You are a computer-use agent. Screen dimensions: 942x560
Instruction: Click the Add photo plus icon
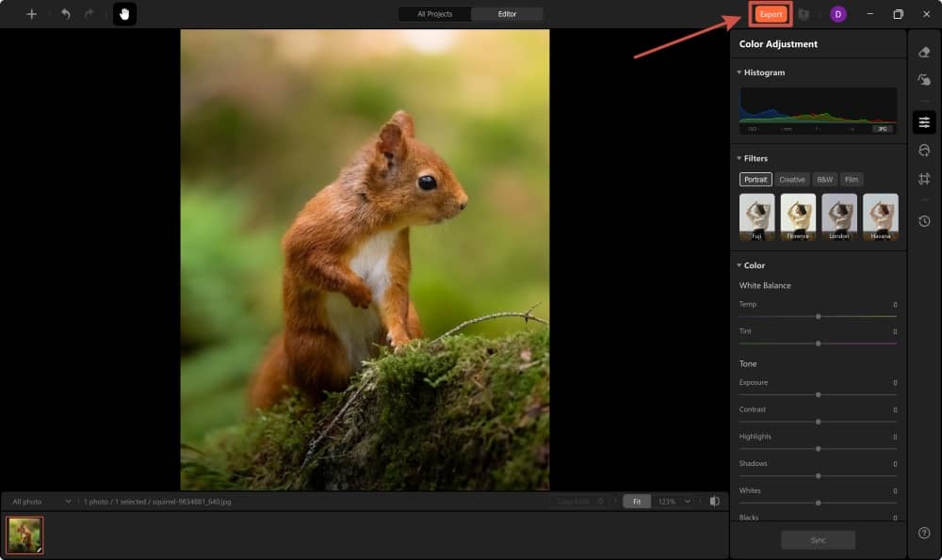[x=31, y=14]
